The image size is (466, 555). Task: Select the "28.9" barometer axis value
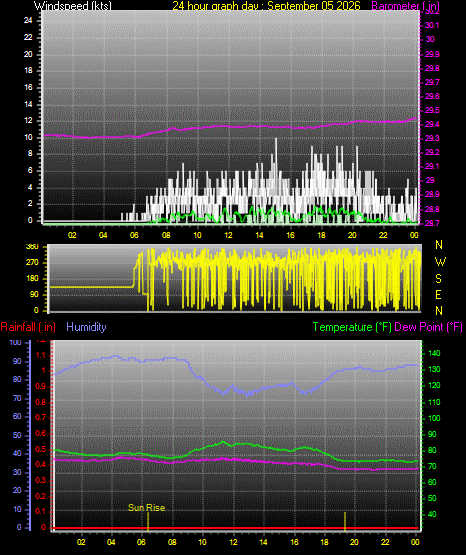[x=432, y=194]
